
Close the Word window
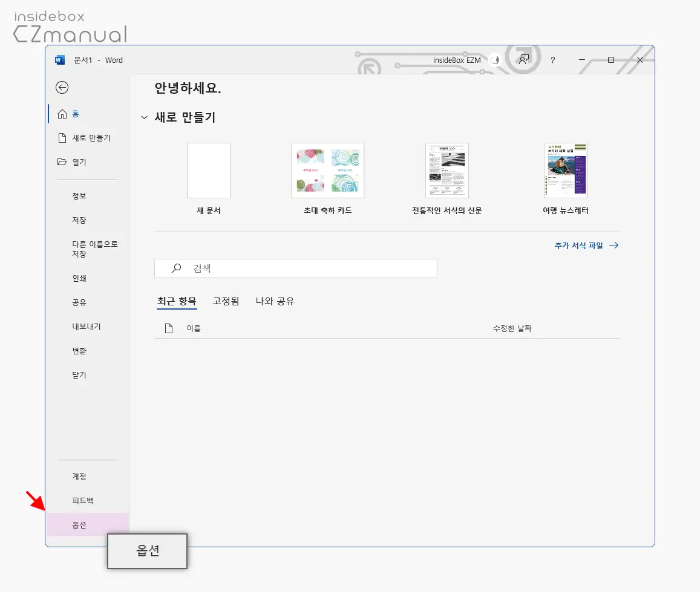click(x=639, y=60)
